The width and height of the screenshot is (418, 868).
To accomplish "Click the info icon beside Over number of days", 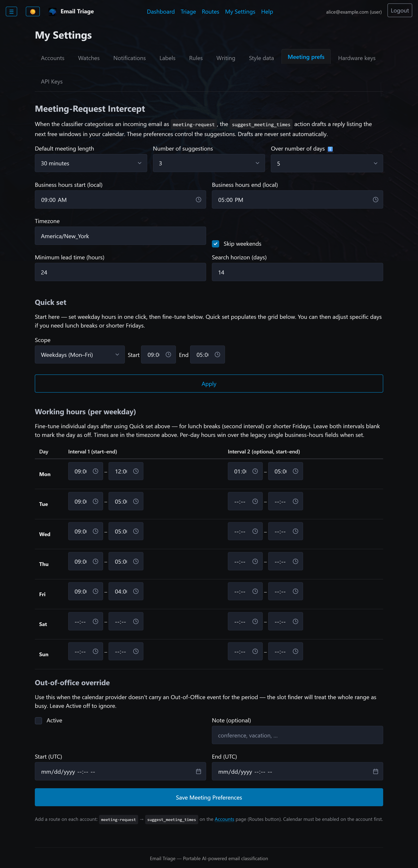I will [330, 149].
